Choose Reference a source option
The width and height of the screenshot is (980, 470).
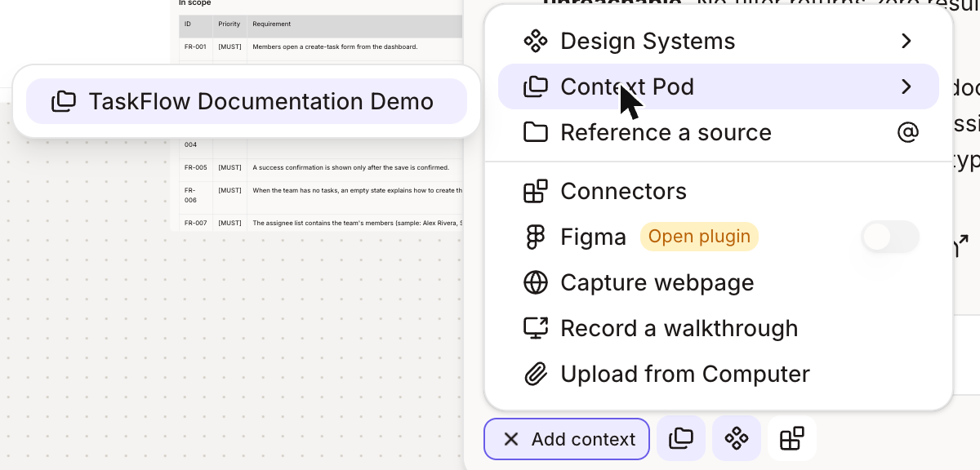click(719, 132)
